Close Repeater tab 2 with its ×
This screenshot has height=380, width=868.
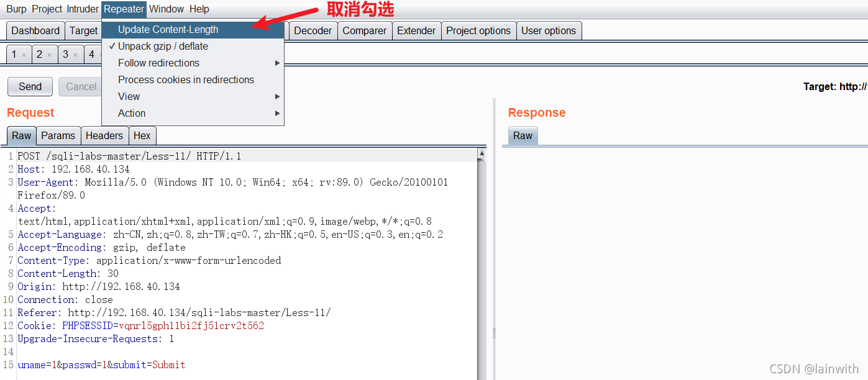[50, 55]
